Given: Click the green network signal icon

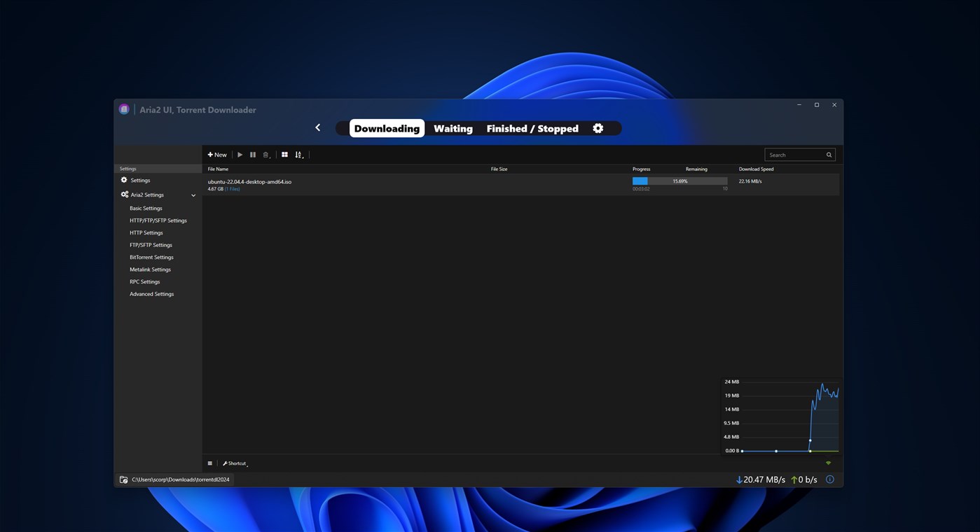Looking at the screenshot, I should click(828, 463).
